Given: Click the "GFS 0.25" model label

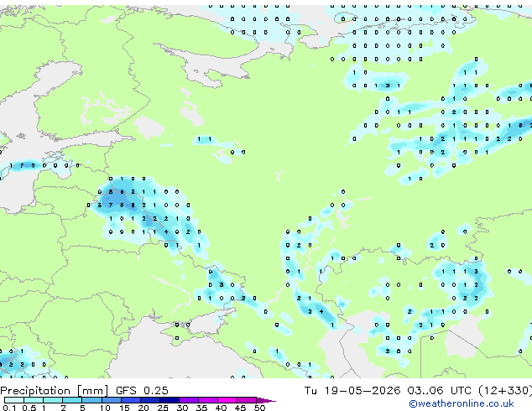Looking at the screenshot, I should [x=142, y=391].
